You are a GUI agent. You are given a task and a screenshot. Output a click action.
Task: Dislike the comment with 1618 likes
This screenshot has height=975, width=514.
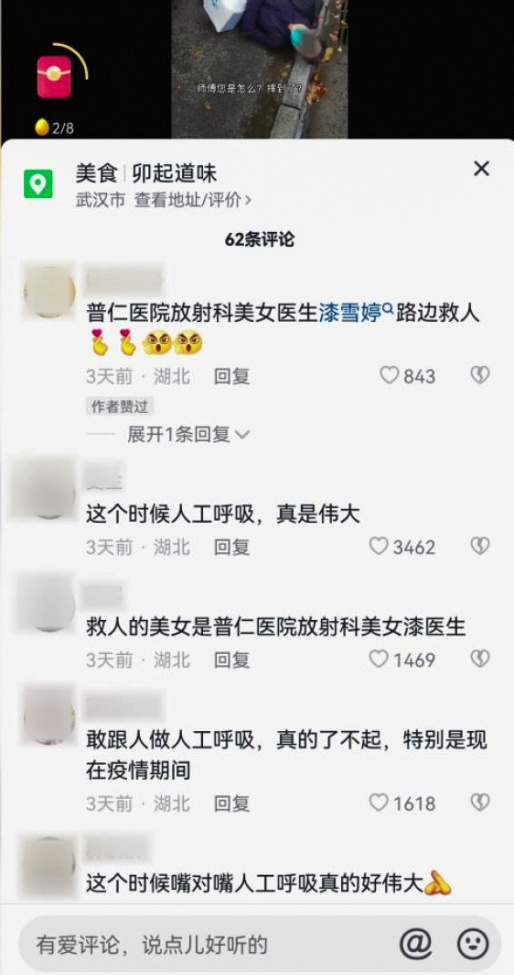point(479,802)
